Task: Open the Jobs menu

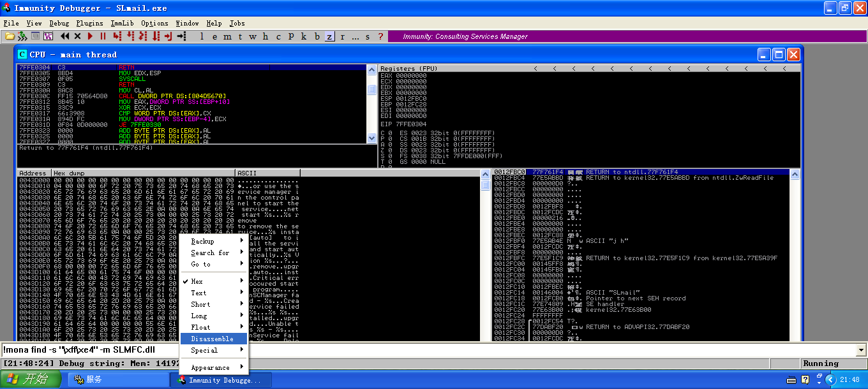Action: [237, 23]
